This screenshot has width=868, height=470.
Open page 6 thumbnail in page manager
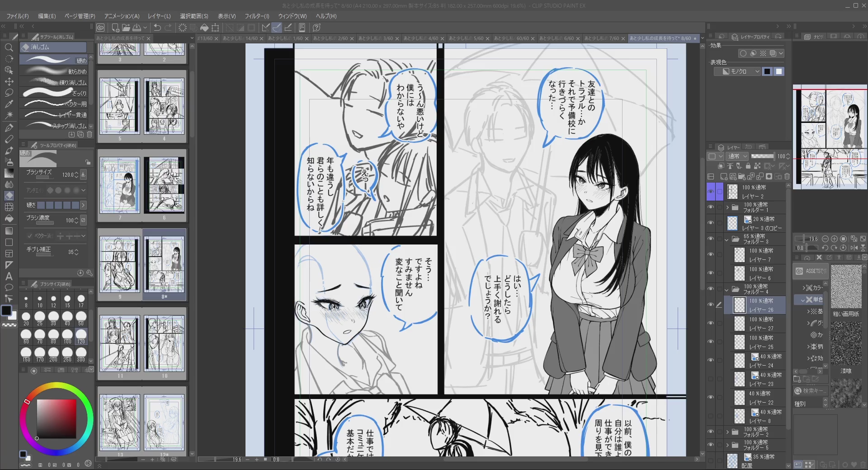pyautogui.click(x=164, y=186)
